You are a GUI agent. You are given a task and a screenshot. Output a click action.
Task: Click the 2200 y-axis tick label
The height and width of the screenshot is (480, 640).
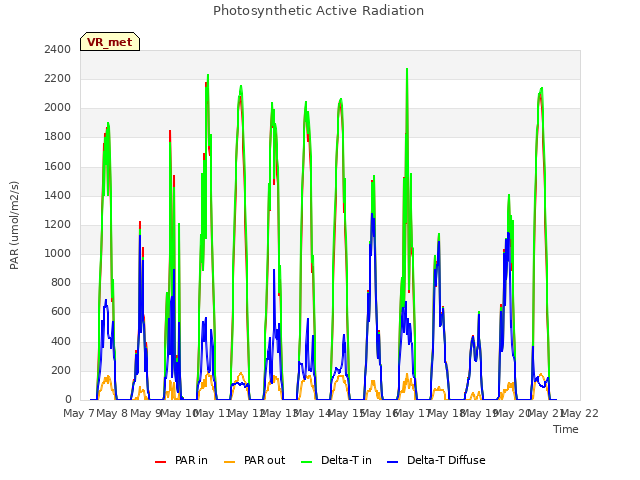58,78
